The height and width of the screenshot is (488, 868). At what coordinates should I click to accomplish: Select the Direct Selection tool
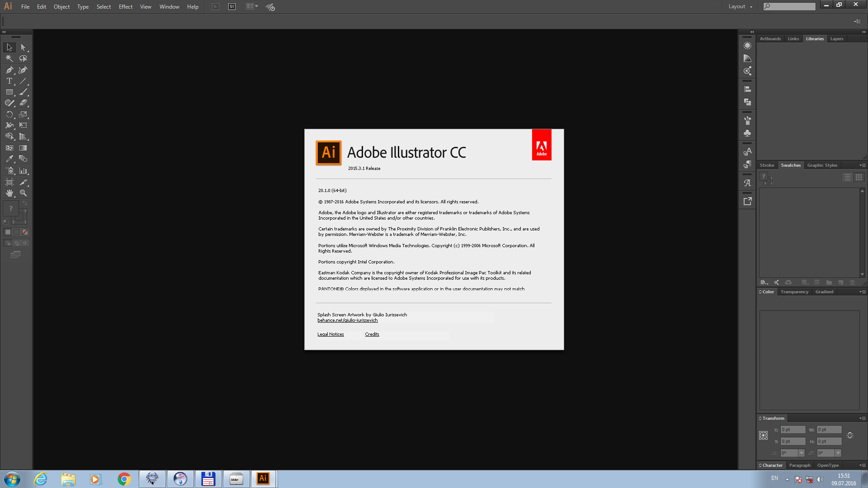pyautogui.click(x=23, y=47)
